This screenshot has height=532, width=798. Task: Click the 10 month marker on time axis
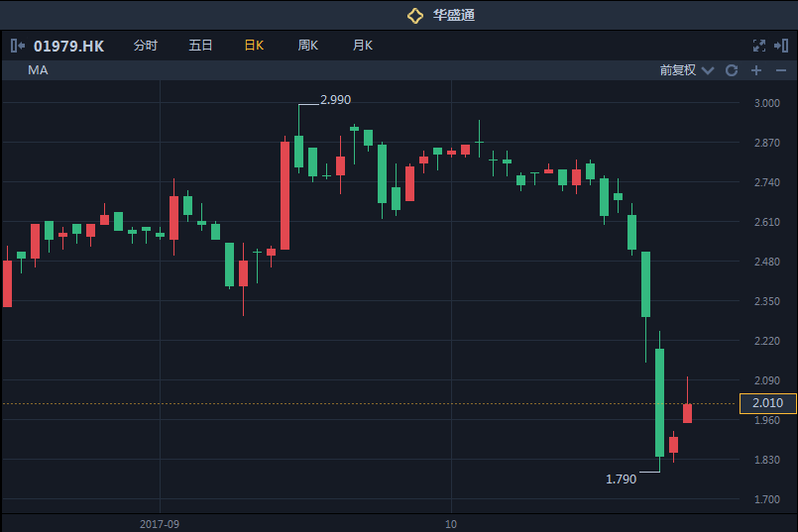pyautogui.click(x=450, y=523)
